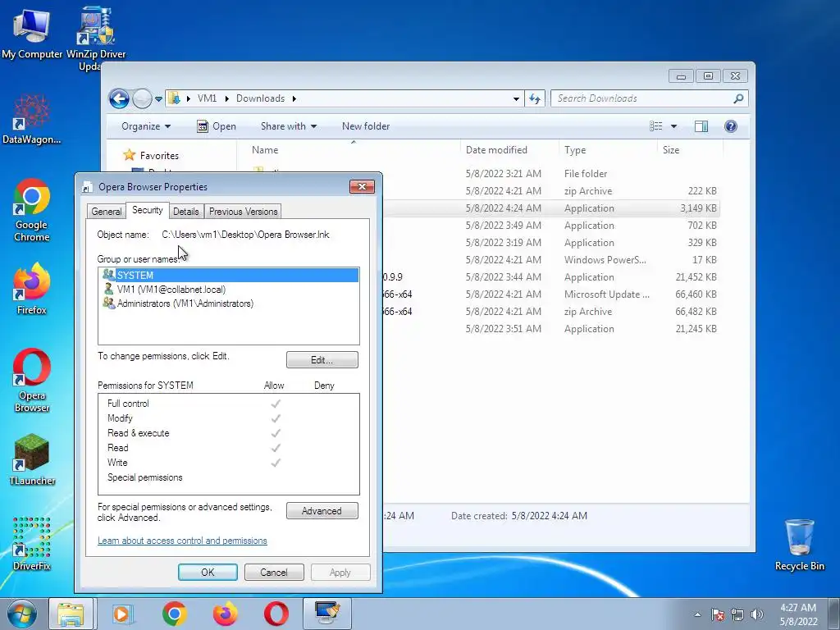Select SYSTEM in the user names list
The width and height of the screenshot is (840, 630).
tap(229, 276)
